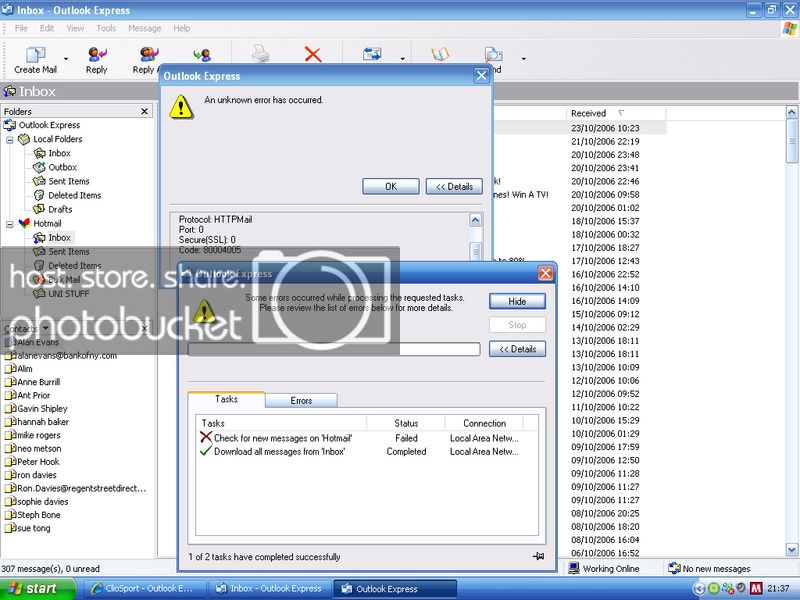800x600 pixels.
Task: Select contact sophie davies
Action: click(x=42, y=502)
